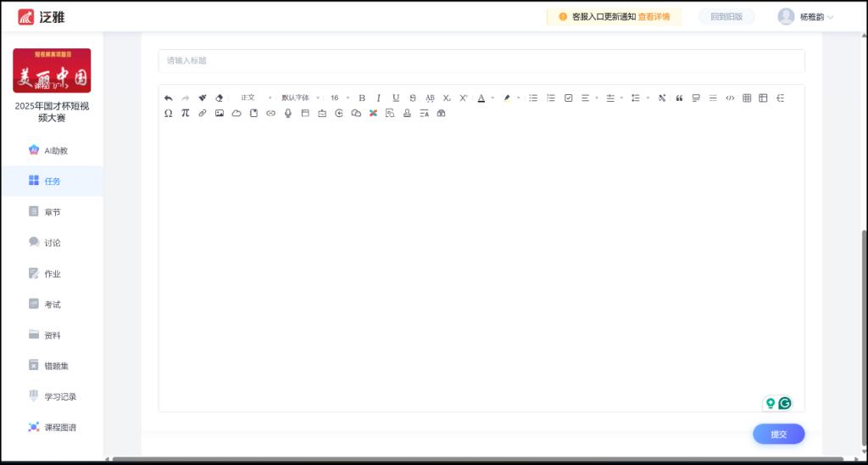Select 任务 in the sidebar
Screen dimensions: 868x465
(52, 182)
